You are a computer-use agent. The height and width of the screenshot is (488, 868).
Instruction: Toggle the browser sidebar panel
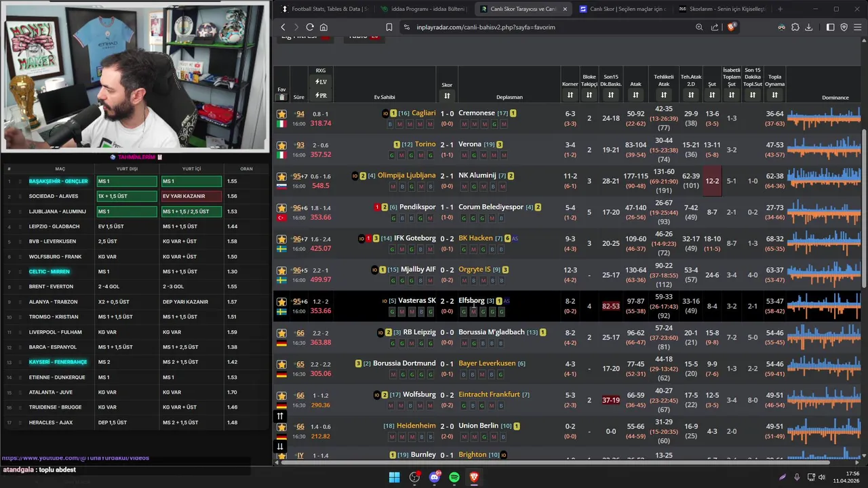831,27
